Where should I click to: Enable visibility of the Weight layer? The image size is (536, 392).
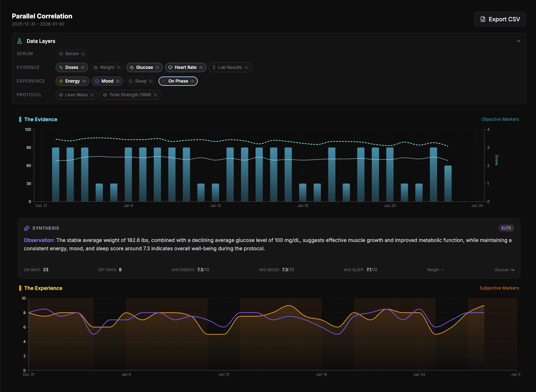[x=118, y=67]
